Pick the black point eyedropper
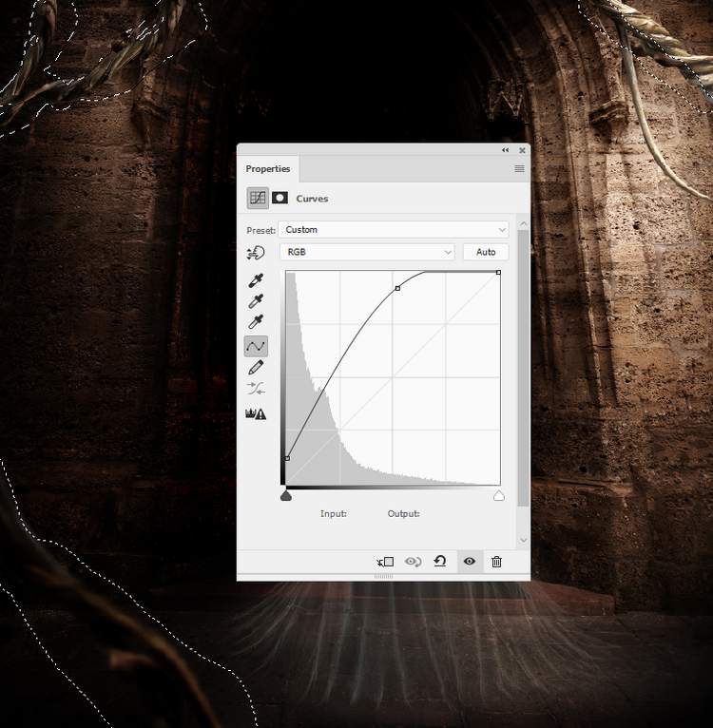Viewport: 713px width, 728px height. click(256, 280)
